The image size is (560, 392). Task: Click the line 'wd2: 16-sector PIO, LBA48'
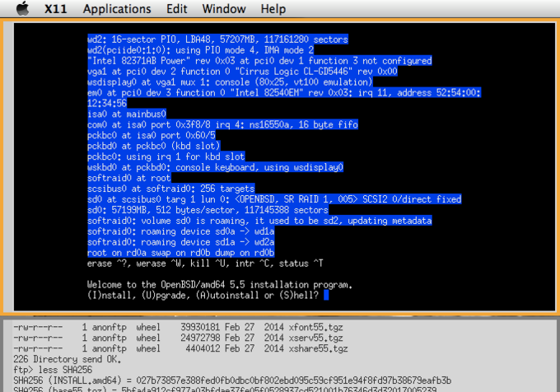tap(217, 40)
